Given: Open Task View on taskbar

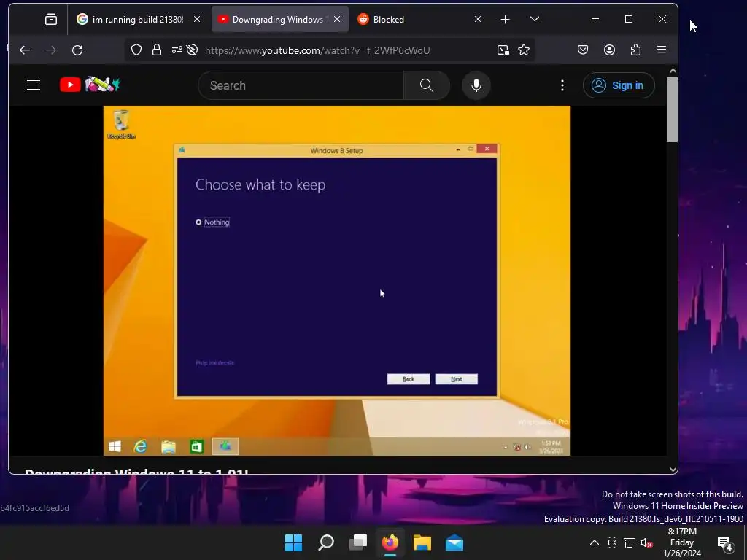Looking at the screenshot, I should pyautogui.click(x=357, y=542).
